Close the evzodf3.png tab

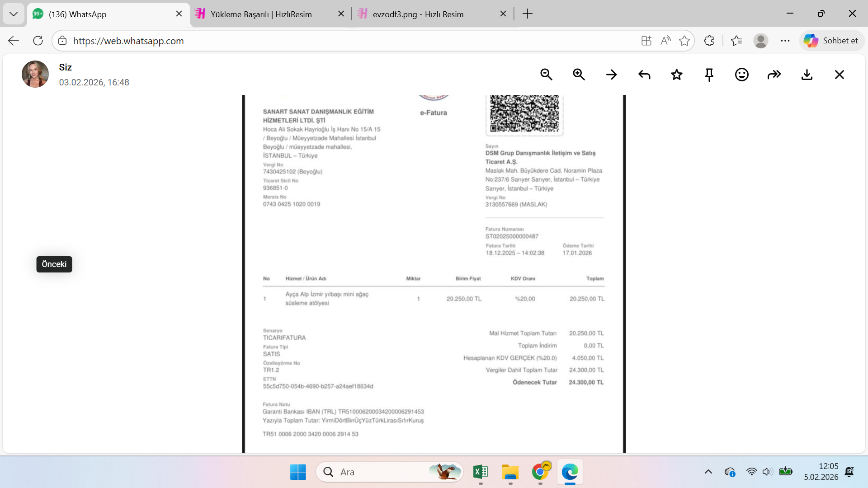tap(503, 14)
